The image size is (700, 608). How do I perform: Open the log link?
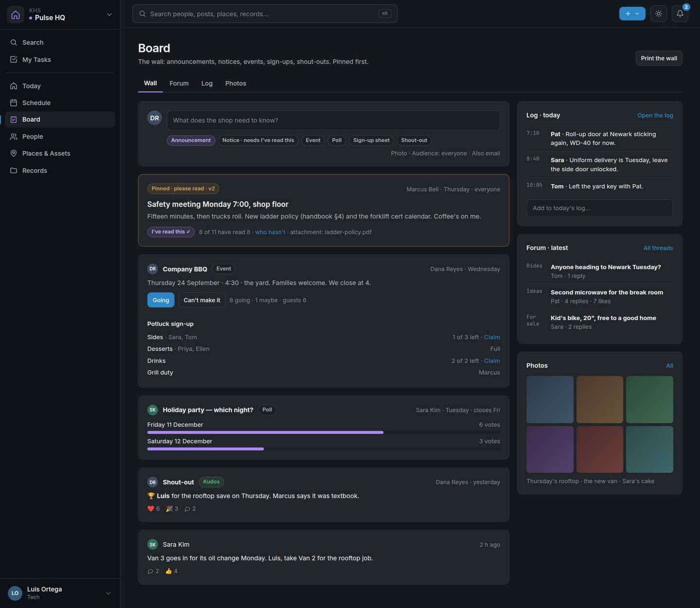coord(655,116)
